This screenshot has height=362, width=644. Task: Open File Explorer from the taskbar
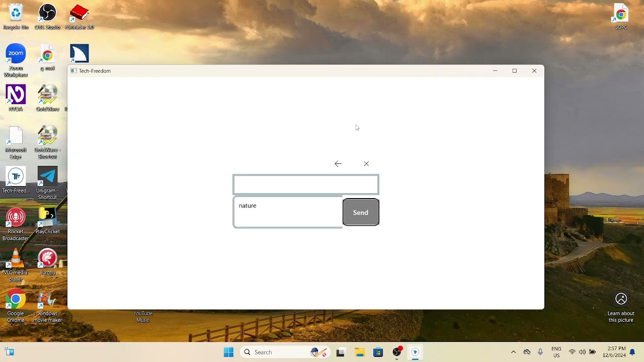coord(360,352)
